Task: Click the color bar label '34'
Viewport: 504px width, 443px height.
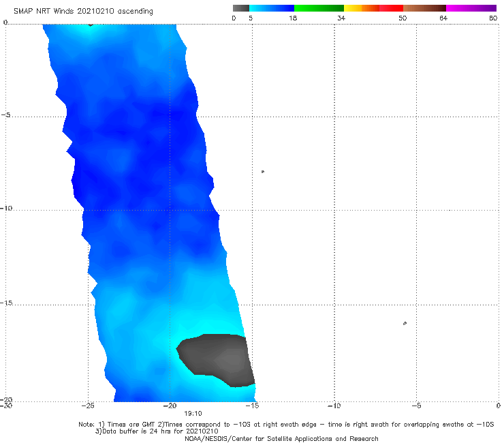Action: tap(341, 18)
